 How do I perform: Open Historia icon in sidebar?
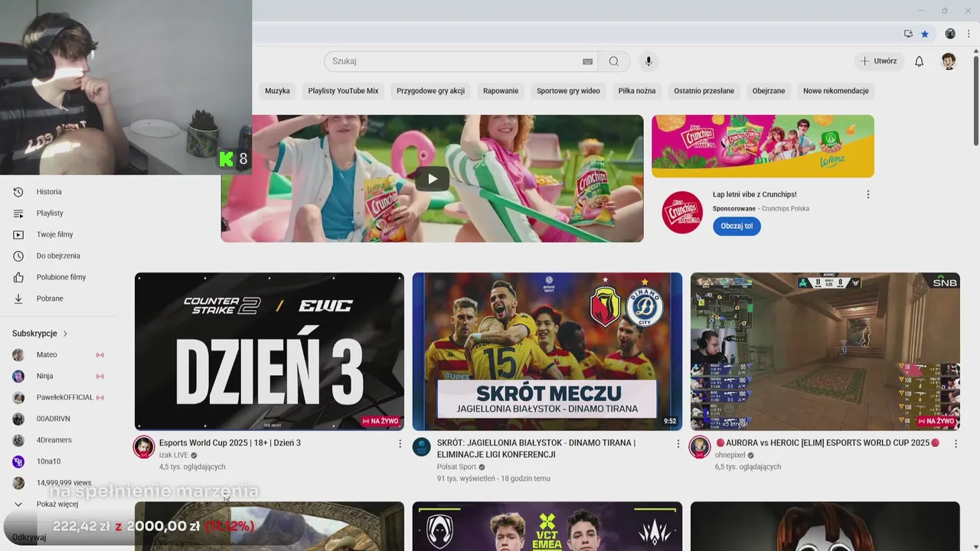click(18, 192)
